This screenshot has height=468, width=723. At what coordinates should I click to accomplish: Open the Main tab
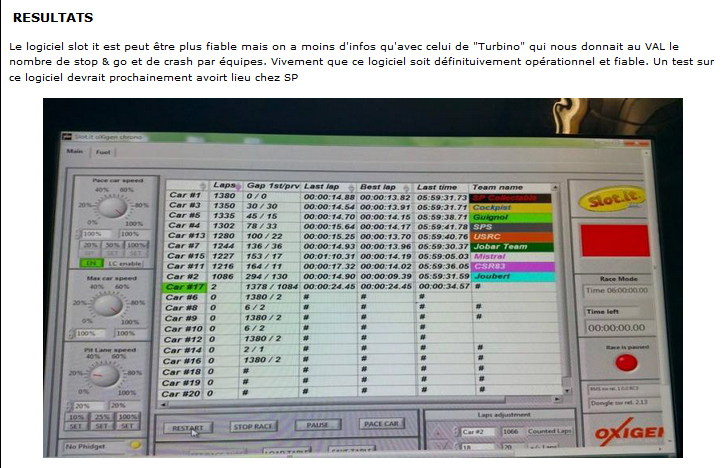pos(75,151)
